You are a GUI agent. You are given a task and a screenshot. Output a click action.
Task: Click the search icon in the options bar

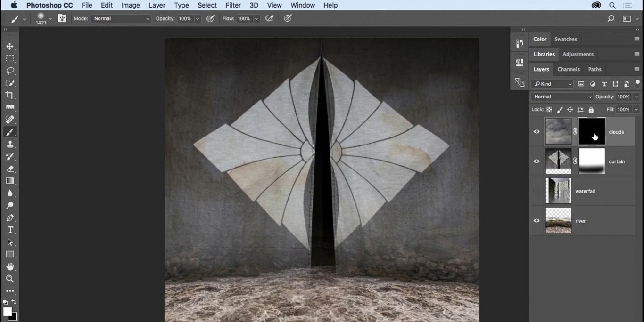click(611, 19)
